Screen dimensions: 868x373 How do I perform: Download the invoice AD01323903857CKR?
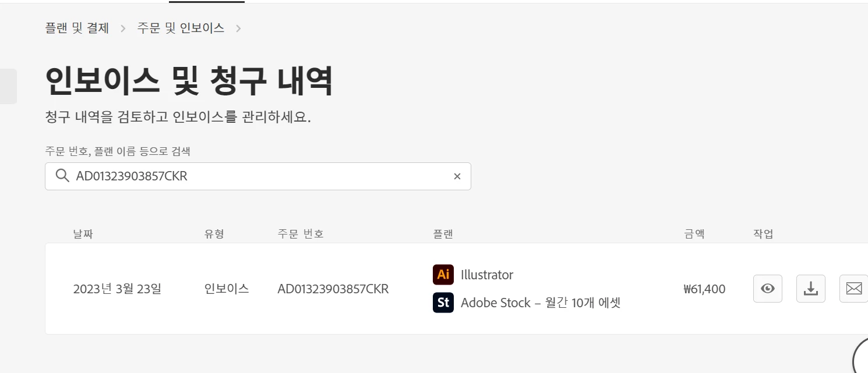coord(811,289)
